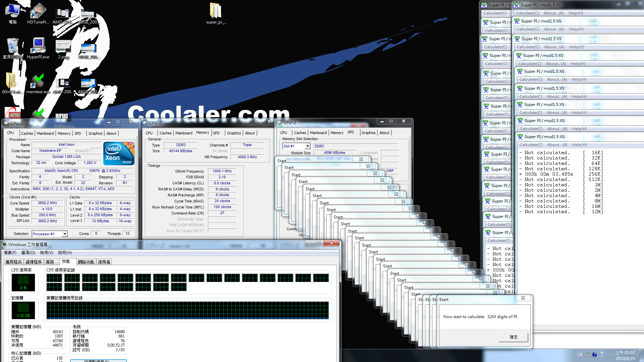The width and height of the screenshot is (644, 362).
Task: Open the 檔案(F) menu in Task Manager
Action: 10,253
